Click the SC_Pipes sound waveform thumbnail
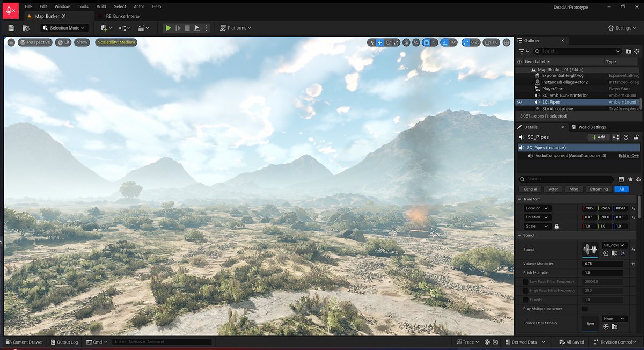Viewport: 644px width, 350px height. [590, 249]
